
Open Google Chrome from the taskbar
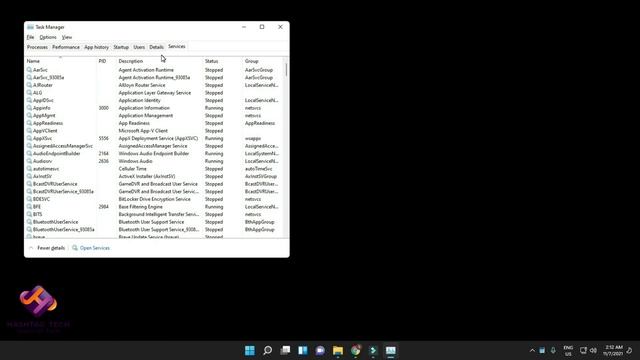click(356, 350)
